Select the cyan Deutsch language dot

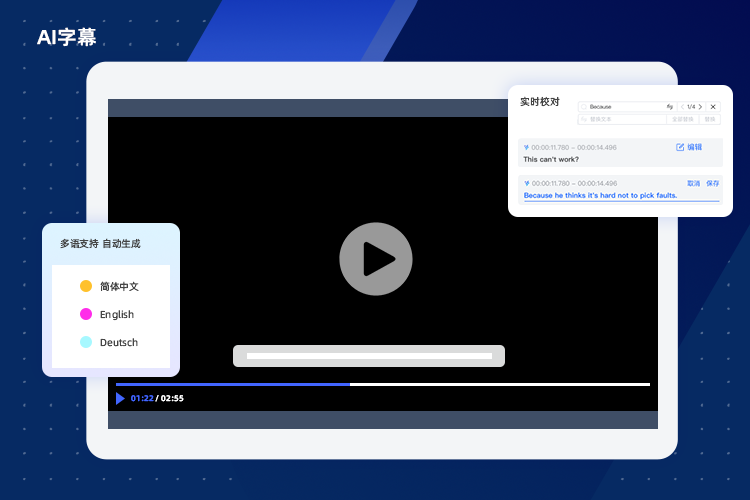(86, 342)
